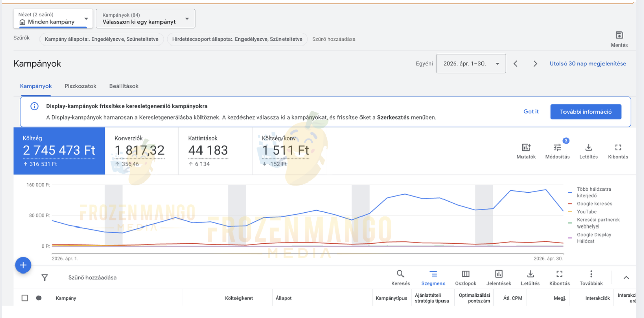Switch to the Piszkozatok tab
Viewport: 644px width, 318px height.
[80, 86]
